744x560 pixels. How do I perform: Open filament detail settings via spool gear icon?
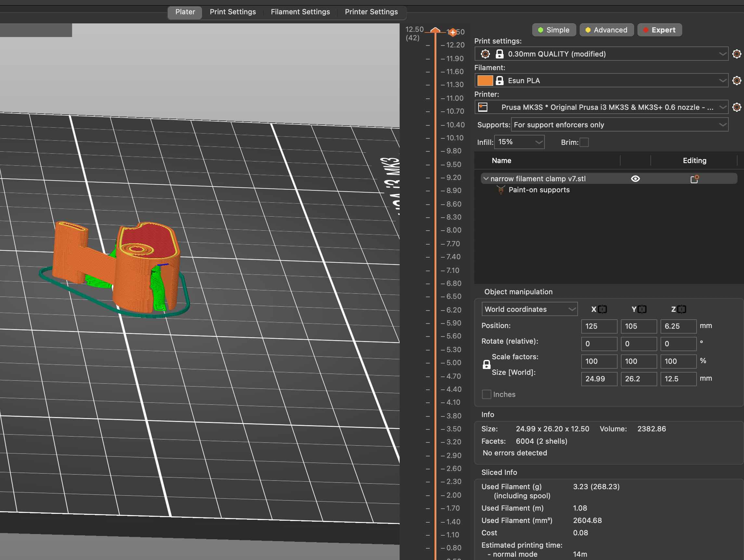[x=737, y=80]
